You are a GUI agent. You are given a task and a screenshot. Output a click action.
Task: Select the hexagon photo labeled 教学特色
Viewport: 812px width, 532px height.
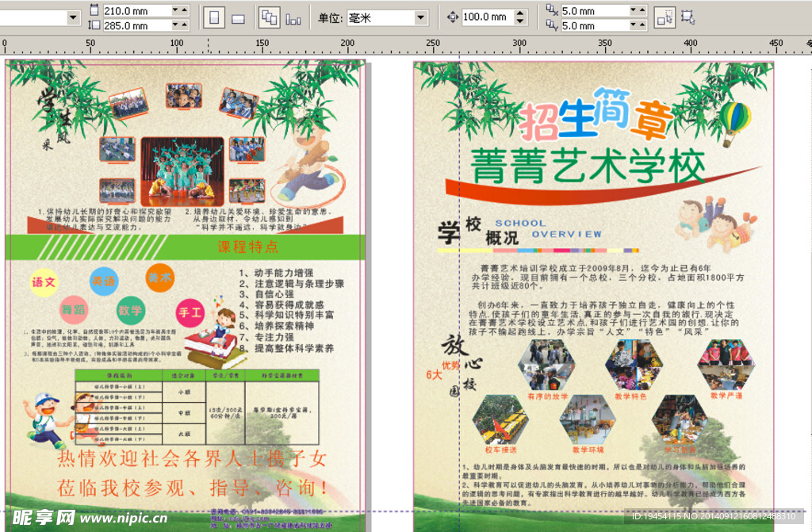(x=634, y=365)
